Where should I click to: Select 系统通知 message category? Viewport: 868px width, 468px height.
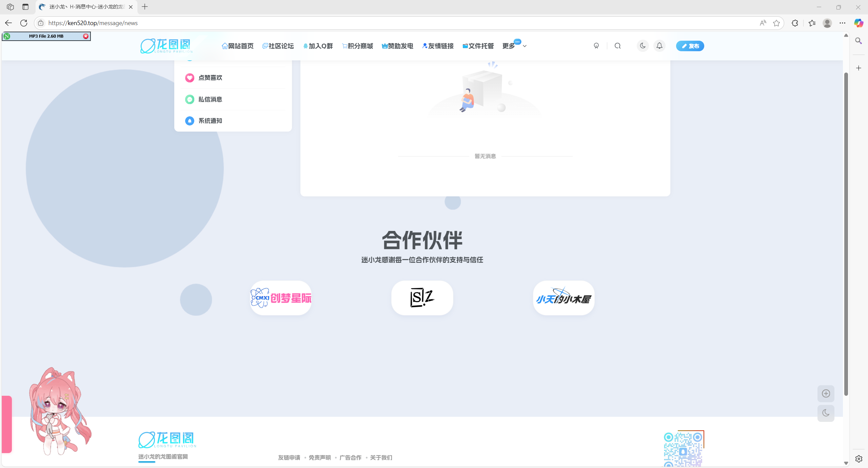(233, 121)
